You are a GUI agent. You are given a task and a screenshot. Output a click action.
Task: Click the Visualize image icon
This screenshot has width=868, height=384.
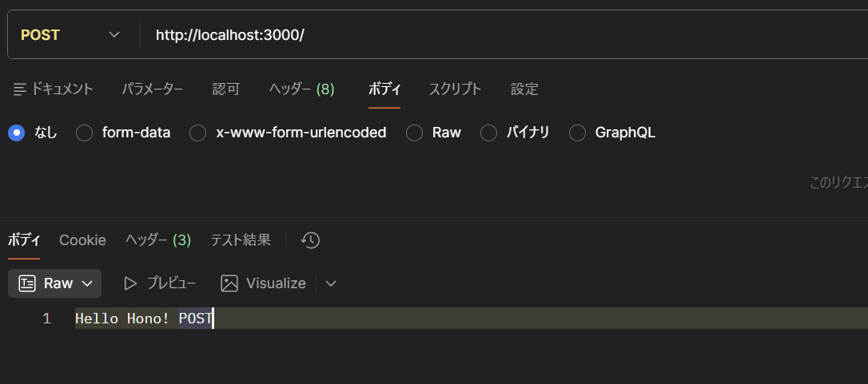pos(229,283)
